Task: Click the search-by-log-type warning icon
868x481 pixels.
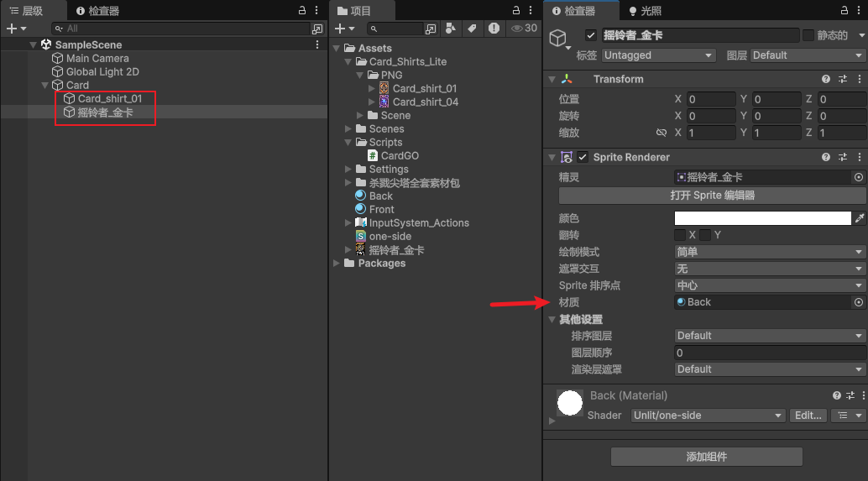Action: 494,29
